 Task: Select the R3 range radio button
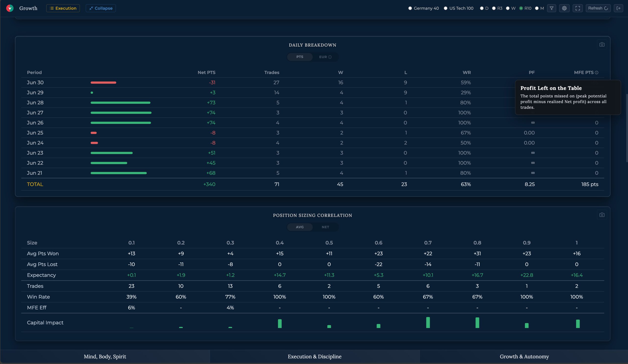coord(494,8)
